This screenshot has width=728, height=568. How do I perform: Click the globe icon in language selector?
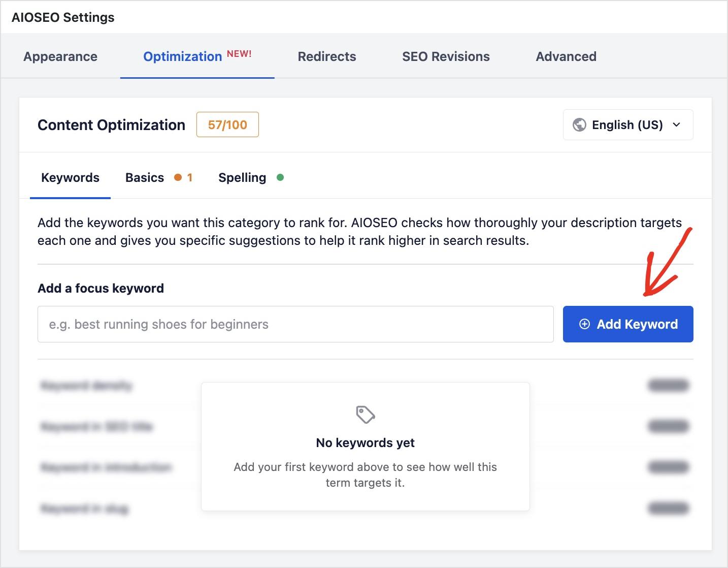(x=579, y=125)
